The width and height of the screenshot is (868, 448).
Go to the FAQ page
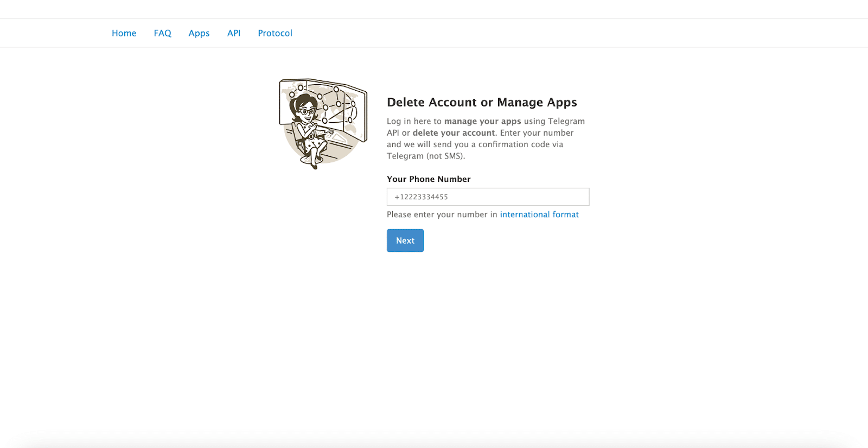click(162, 33)
